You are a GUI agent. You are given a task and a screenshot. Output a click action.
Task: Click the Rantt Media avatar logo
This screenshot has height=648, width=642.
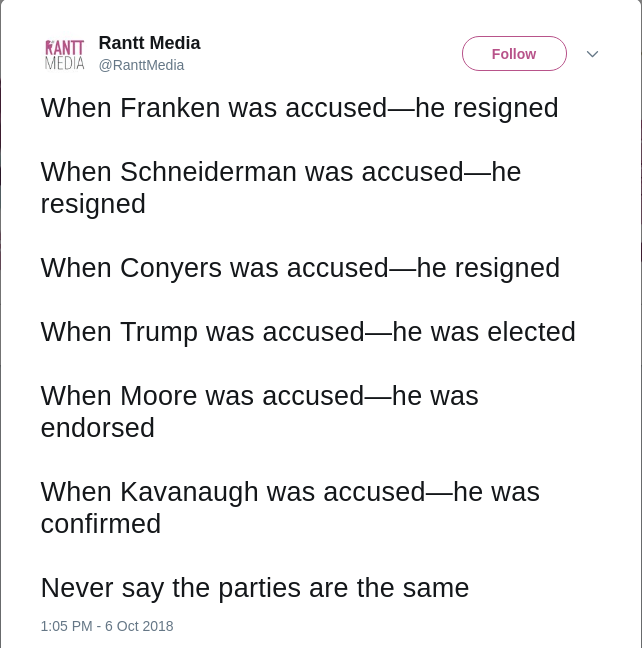click(64, 54)
